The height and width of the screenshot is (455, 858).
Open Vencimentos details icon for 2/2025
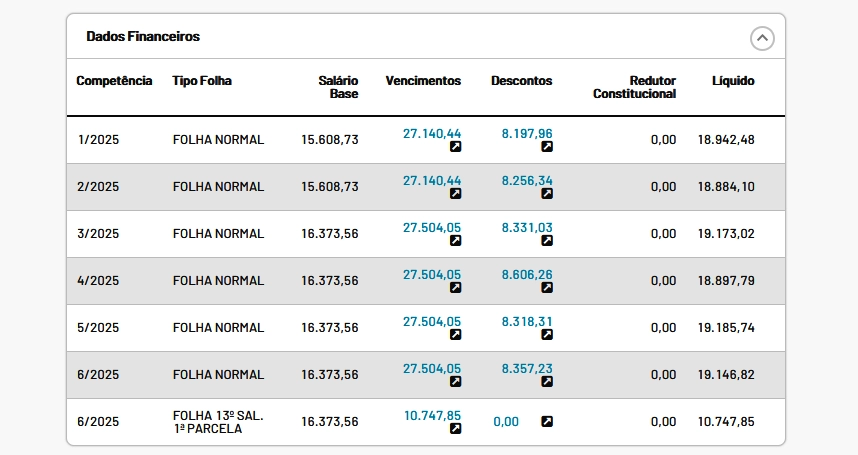tap(455, 194)
